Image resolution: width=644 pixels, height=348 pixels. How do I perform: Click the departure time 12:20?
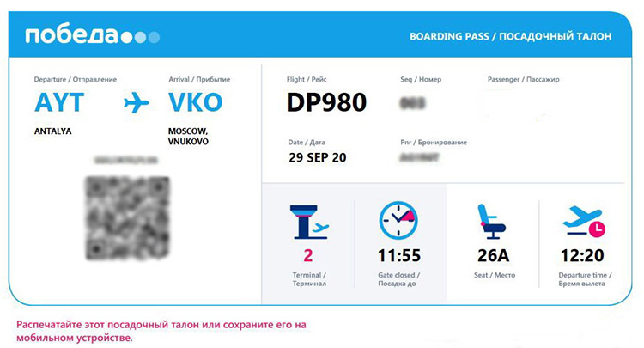(x=582, y=255)
